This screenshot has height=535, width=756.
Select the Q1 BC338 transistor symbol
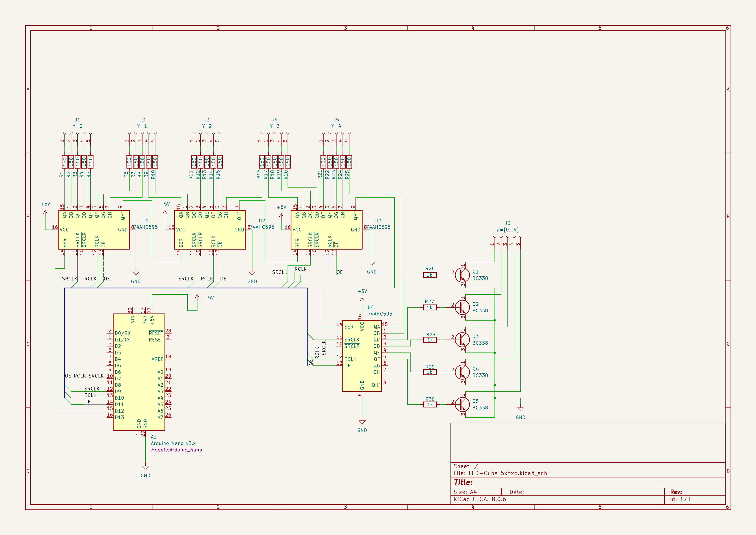click(462, 275)
